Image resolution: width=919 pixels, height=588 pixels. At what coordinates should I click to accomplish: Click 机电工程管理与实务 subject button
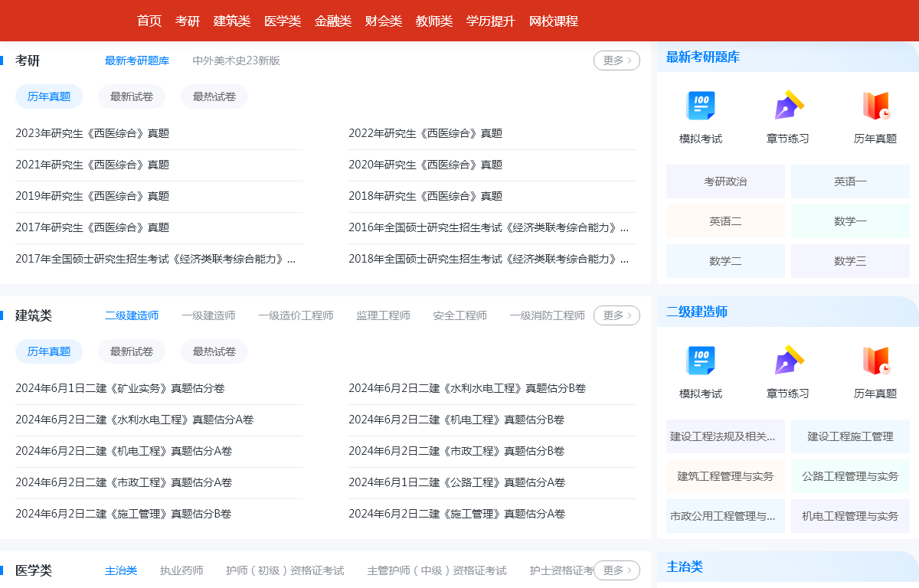[x=850, y=516]
